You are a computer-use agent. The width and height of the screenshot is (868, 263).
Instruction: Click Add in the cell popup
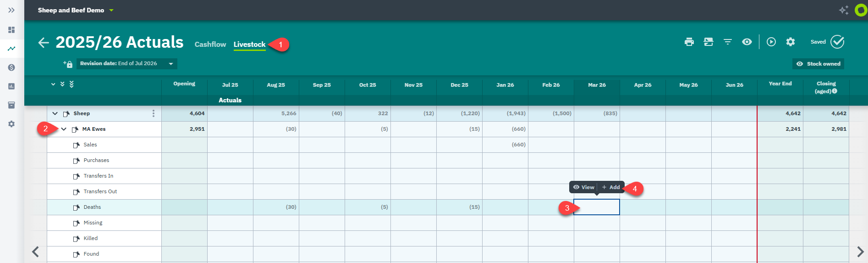point(611,187)
